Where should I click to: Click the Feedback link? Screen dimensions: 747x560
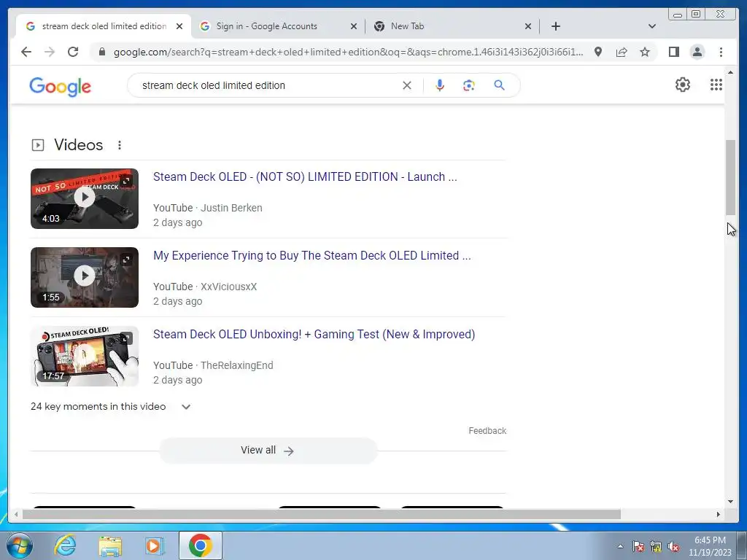tap(487, 431)
